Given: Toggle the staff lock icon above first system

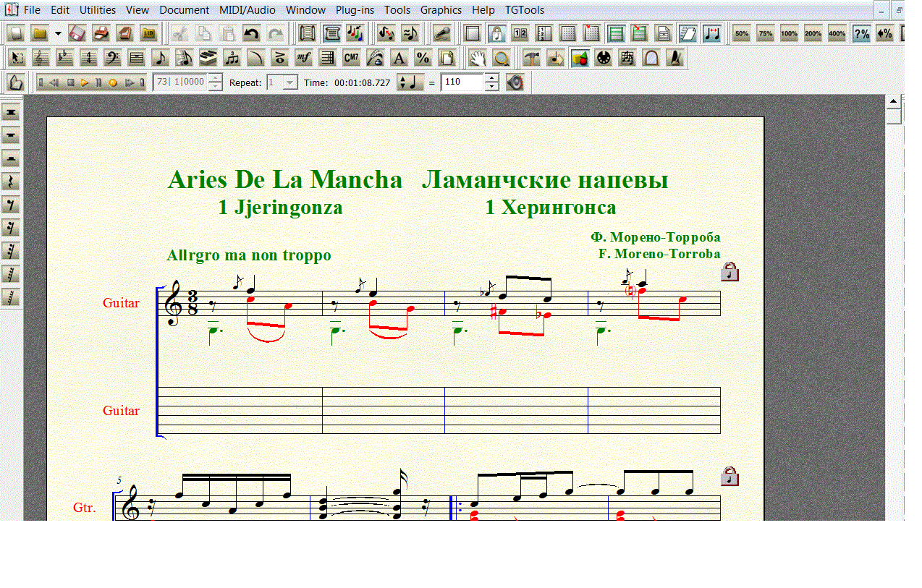Looking at the screenshot, I should pyautogui.click(x=729, y=272).
